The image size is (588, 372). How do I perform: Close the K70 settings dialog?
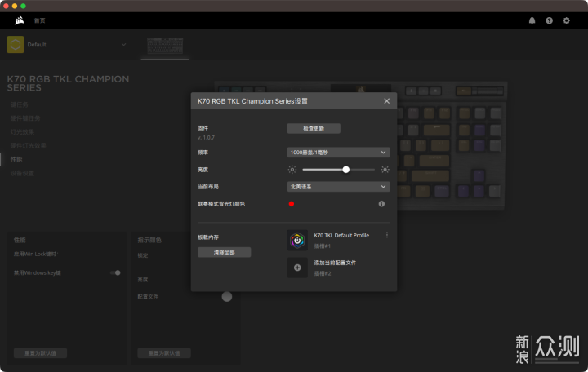[x=386, y=101]
